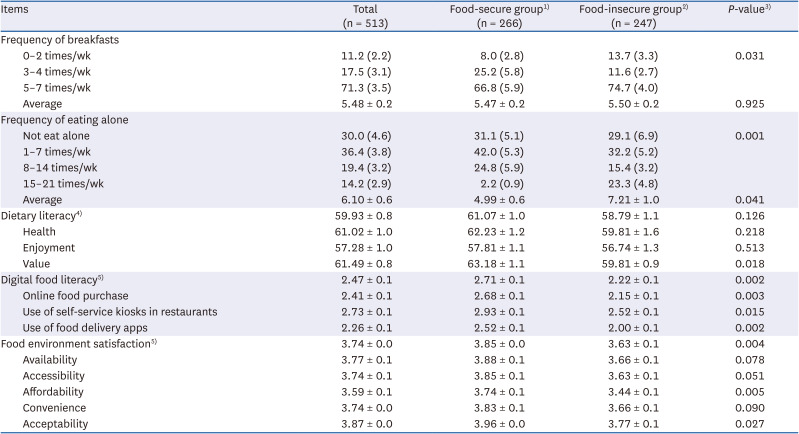Select the P-value 0.018 in the Value row

click(x=750, y=264)
